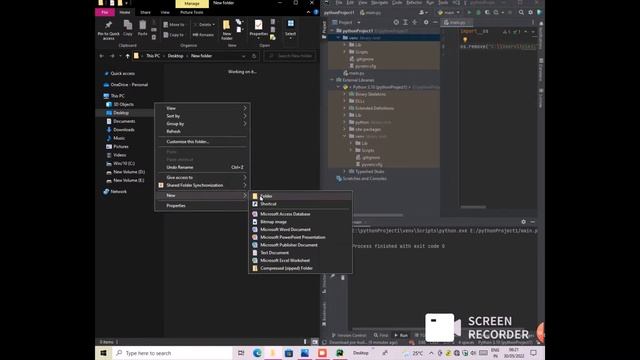Switch to the Share ribbon tab
Image resolution: width=640 pixels, height=360 pixels.
[x=145, y=12]
